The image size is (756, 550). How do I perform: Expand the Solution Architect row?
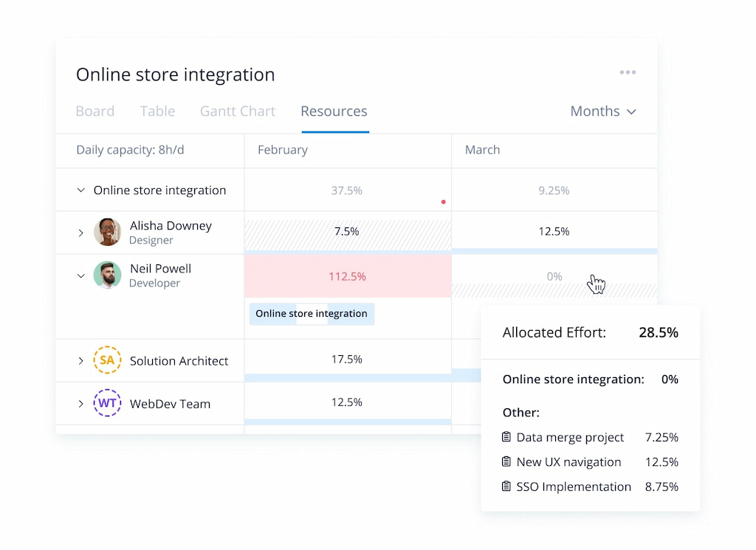click(x=81, y=360)
